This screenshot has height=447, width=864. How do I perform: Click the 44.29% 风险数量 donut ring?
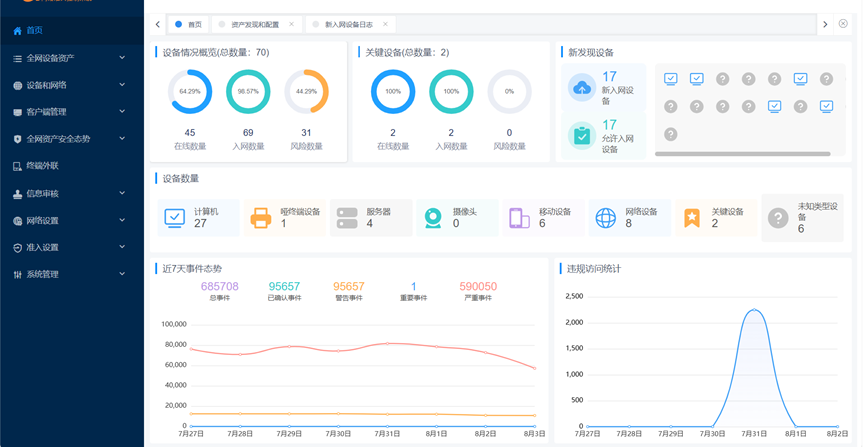coord(306,91)
